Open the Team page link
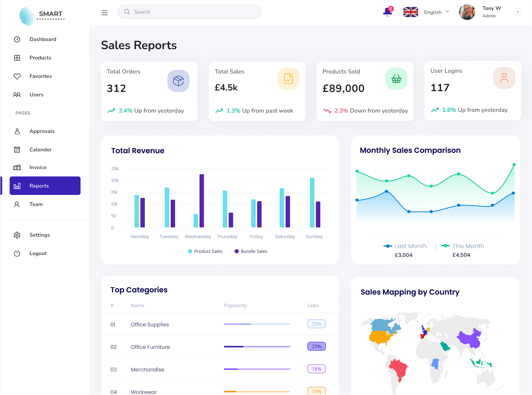Viewport: 532px width, 395px height. coord(36,204)
